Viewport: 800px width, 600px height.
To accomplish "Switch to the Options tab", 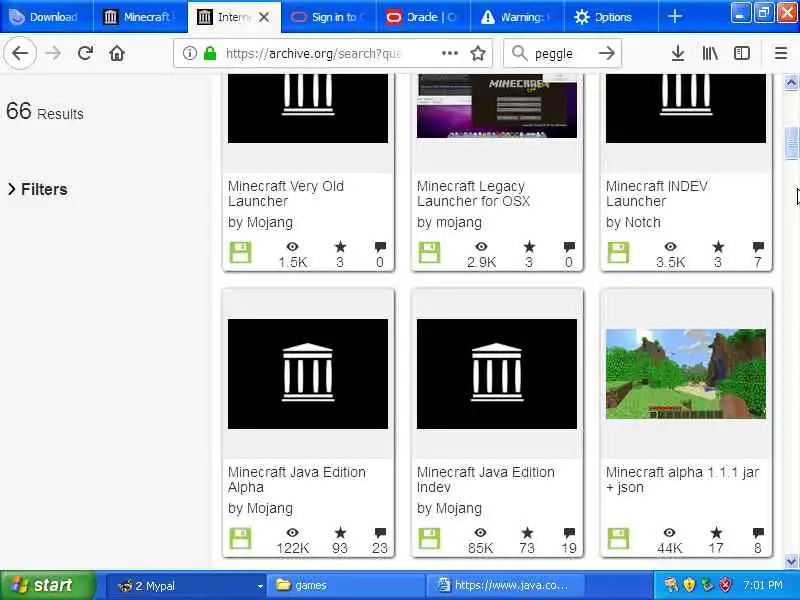I will (x=611, y=17).
